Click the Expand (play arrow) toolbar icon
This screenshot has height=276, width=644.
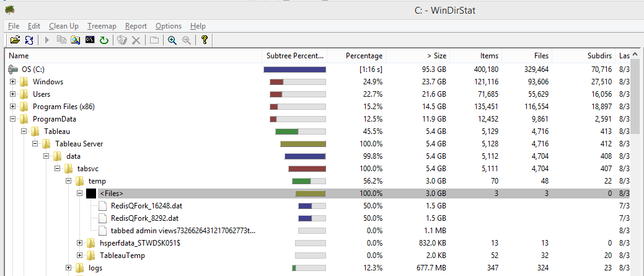(47, 40)
